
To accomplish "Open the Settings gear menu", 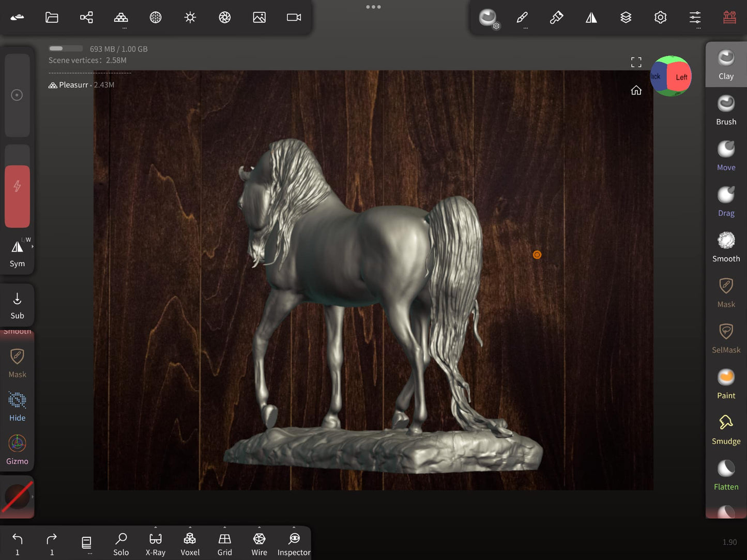I will coord(660,18).
